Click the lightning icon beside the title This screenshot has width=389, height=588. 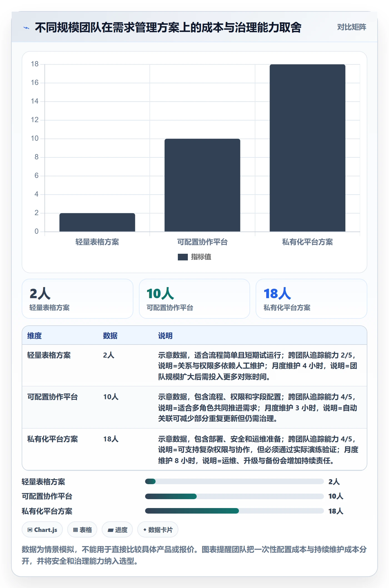click(26, 28)
